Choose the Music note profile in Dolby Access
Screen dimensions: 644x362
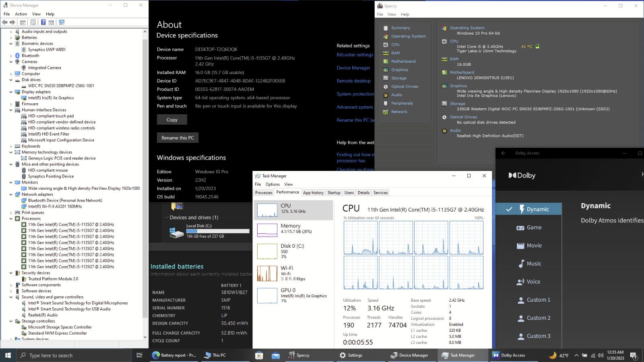tap(521, 264)
